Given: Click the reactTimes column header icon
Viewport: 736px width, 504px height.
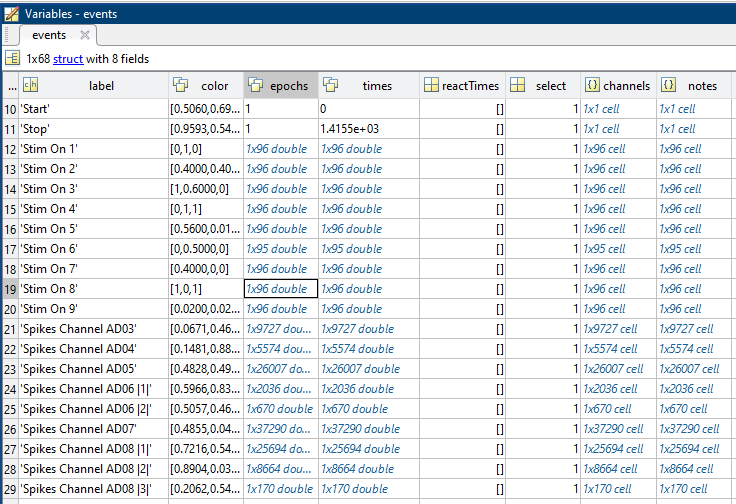Looking at the screenshot, I should point(430,86).
